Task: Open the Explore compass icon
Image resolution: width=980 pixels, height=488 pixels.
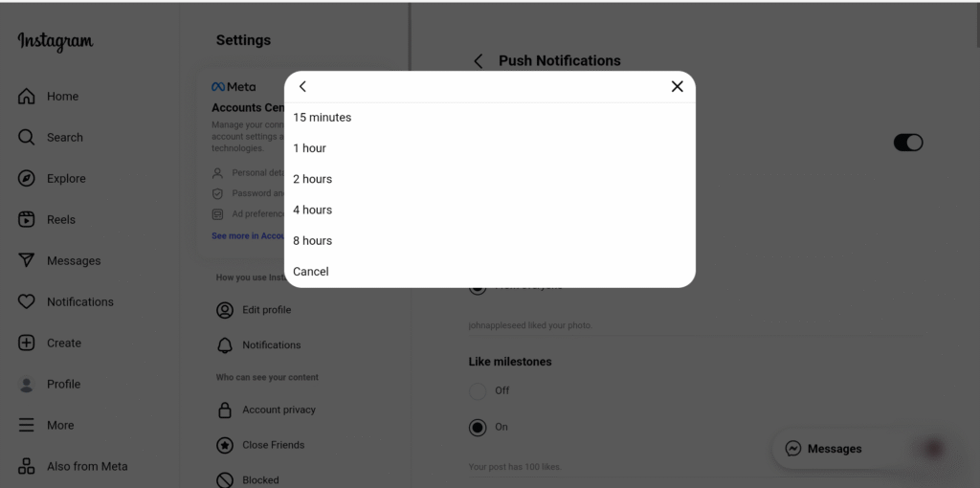Action: click(27, 179)
